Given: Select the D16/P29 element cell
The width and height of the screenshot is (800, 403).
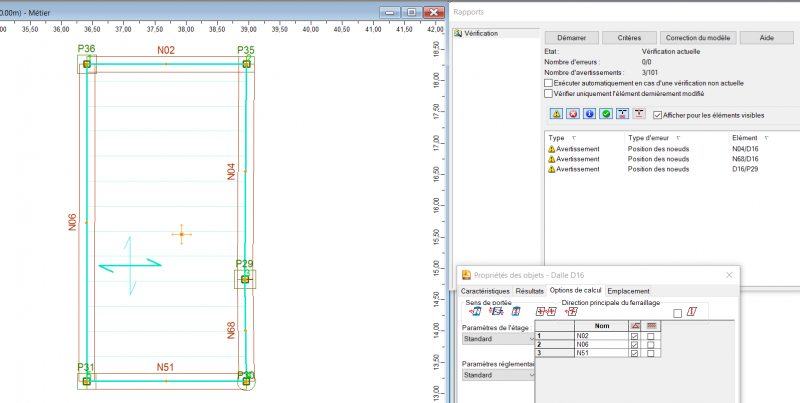Looking at the screenshot, I should (x=744, y=169).
